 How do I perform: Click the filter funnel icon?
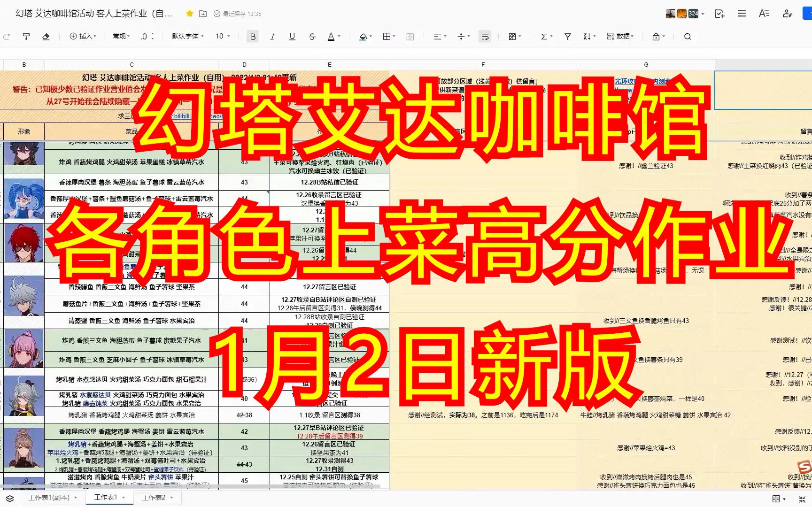coord(567,37)
